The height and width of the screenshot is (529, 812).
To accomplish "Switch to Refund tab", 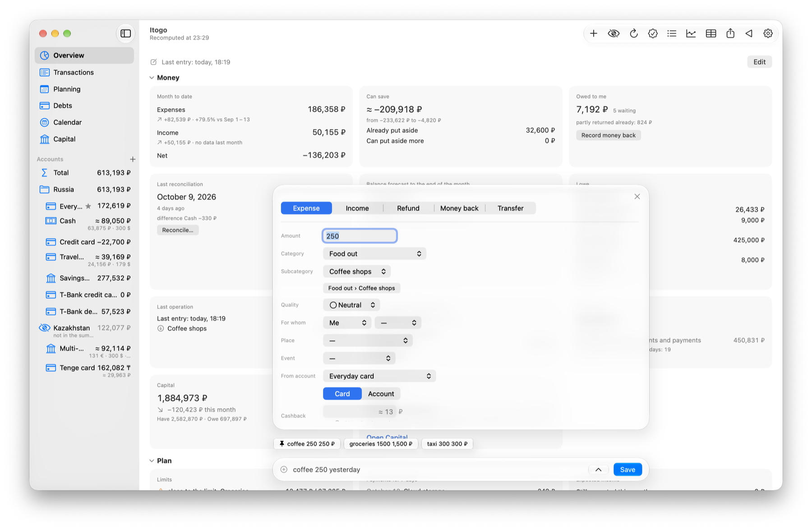I will [x=408, y=208].
